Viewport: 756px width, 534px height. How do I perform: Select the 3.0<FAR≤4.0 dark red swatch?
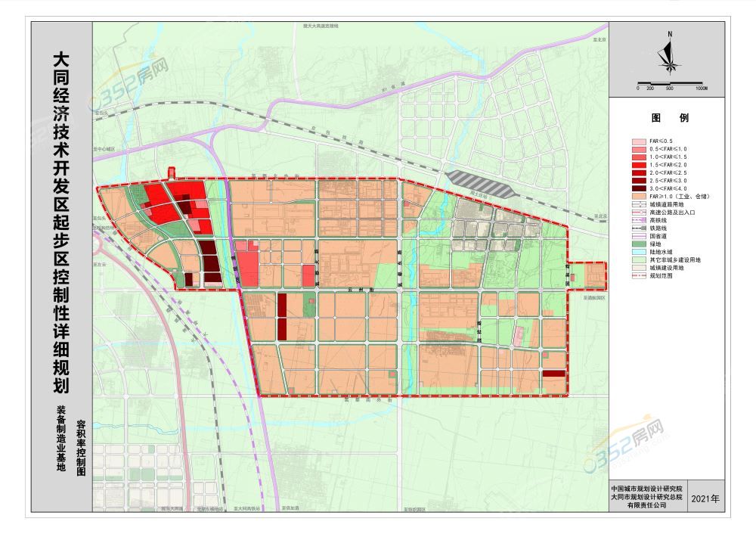640,188
